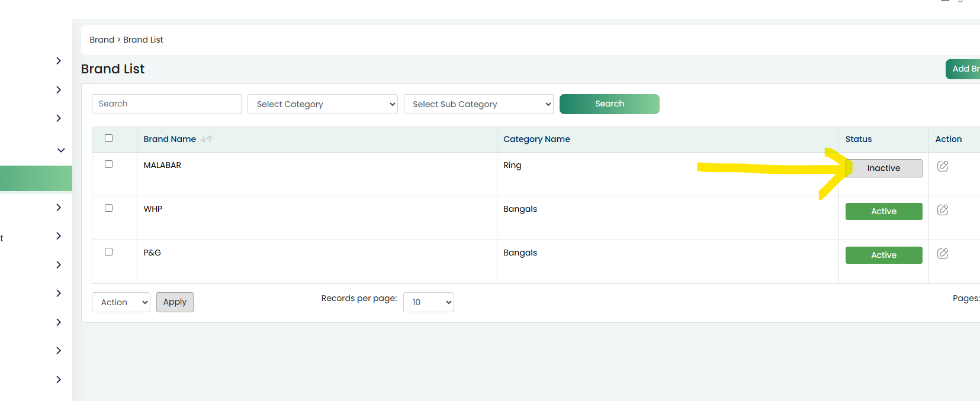Screen dimensions: 980x401
Task: Click the edit icon in P&G row
Action: (943, 254)
